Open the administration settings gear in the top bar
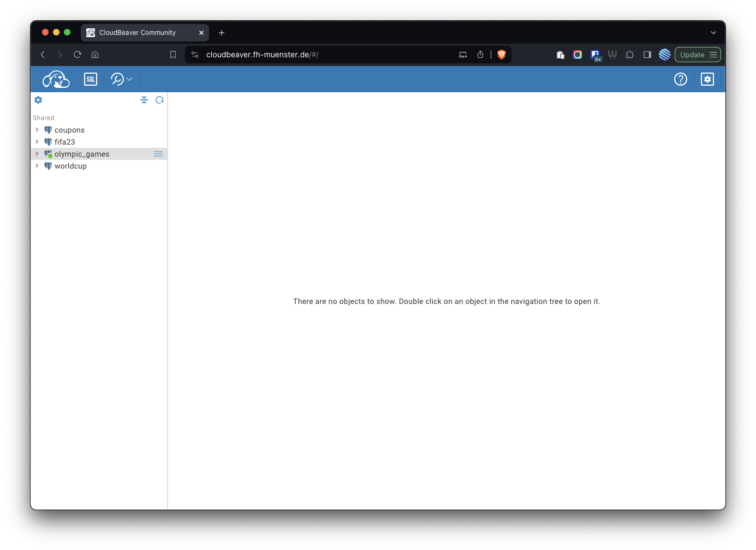This screenshot has width=756, height=550. (x=707, y=79)
